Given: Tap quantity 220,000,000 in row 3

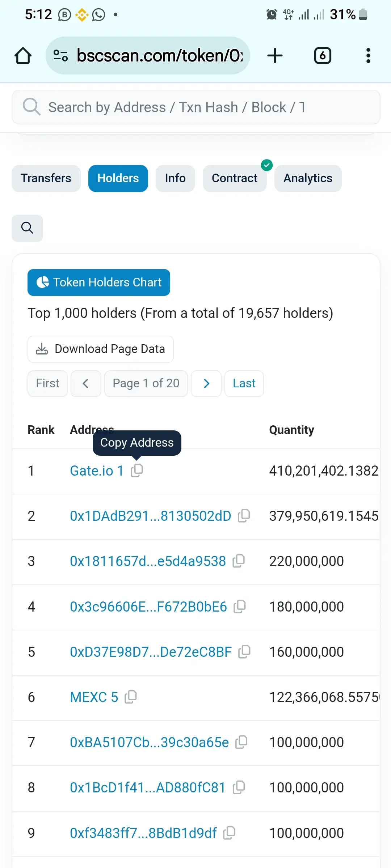Looking at the screenshot, I should [x=306, y=561].
